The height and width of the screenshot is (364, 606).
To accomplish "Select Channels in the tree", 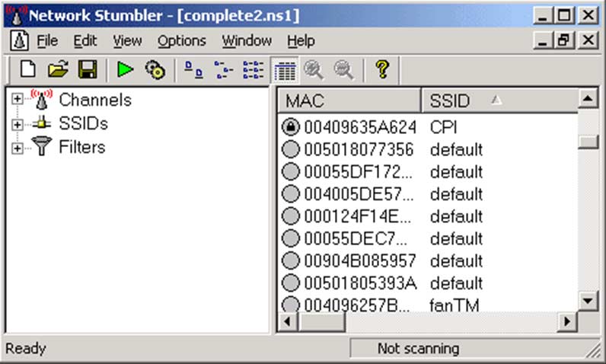I will [x=95, y=100].
